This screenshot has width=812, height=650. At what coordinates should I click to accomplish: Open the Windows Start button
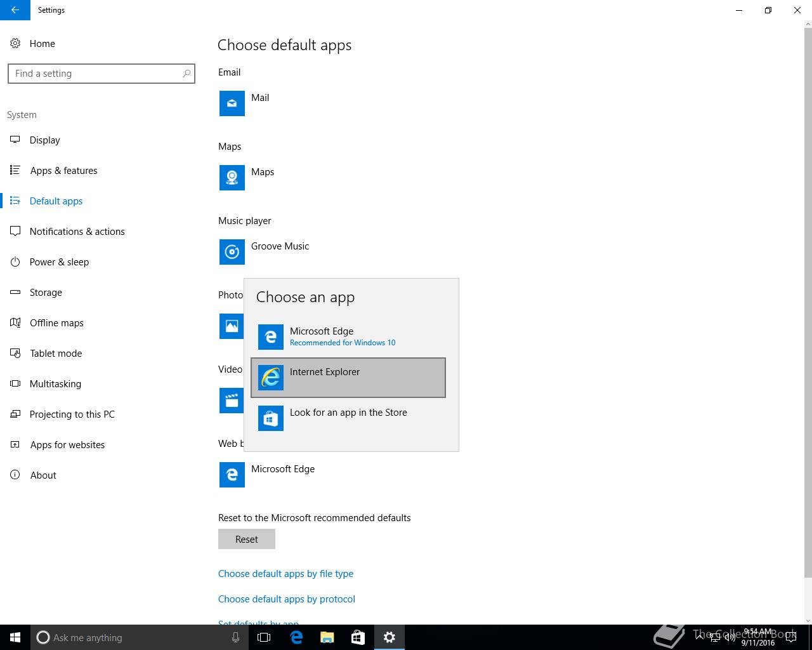click(x=15, y=637)
